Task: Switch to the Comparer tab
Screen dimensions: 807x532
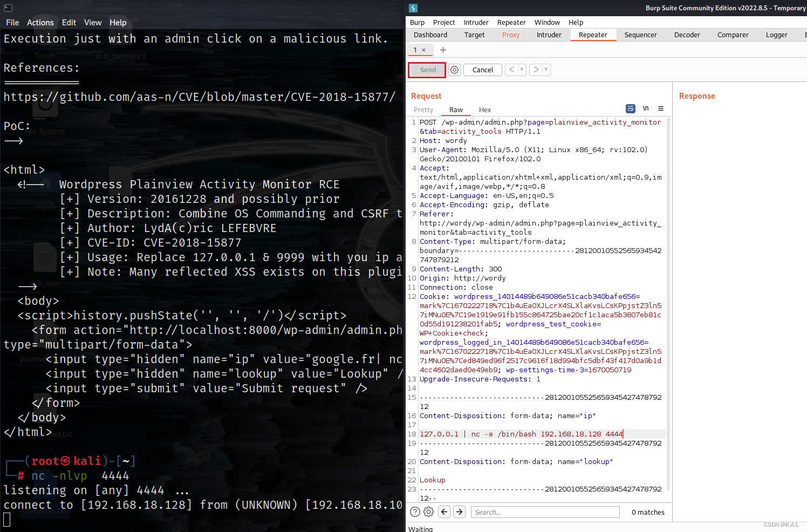Action: [733, 35]
